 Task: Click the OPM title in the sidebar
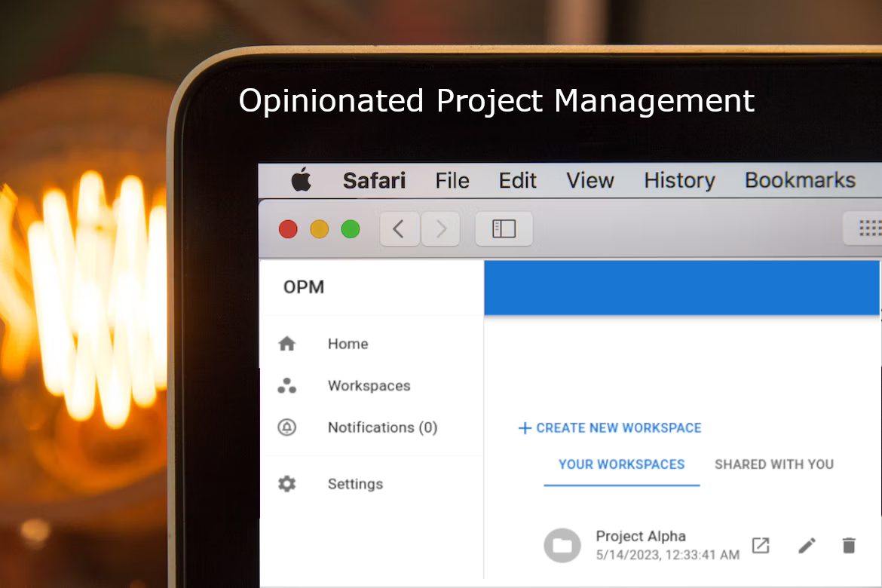coord(304,287)
